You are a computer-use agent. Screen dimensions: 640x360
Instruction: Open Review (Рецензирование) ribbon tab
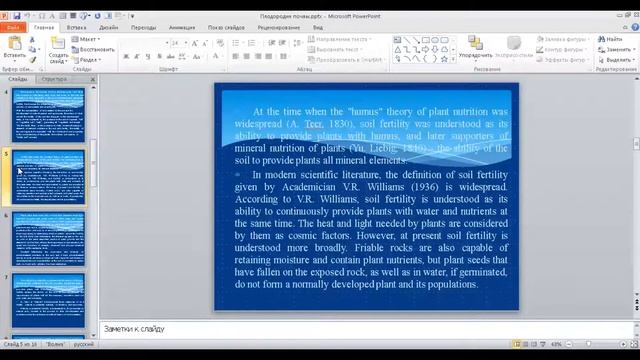(279, 27)
